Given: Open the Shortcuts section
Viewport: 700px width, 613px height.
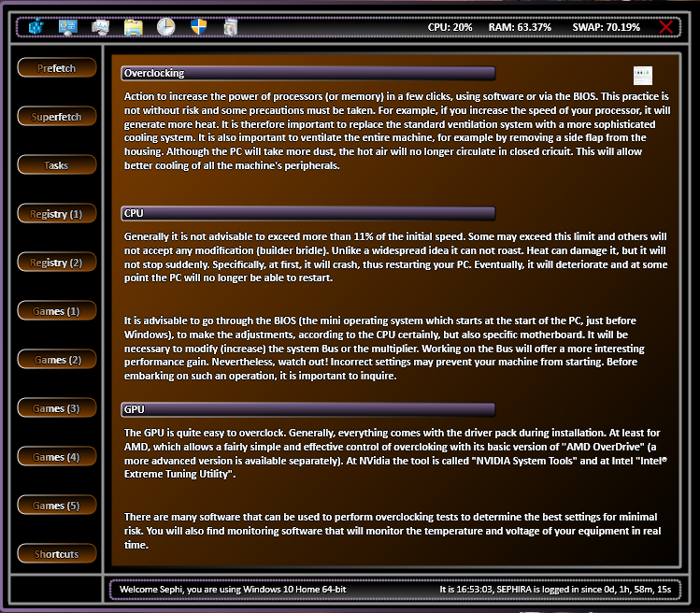Looking at the screenshot, I should (x=57, y=554).
